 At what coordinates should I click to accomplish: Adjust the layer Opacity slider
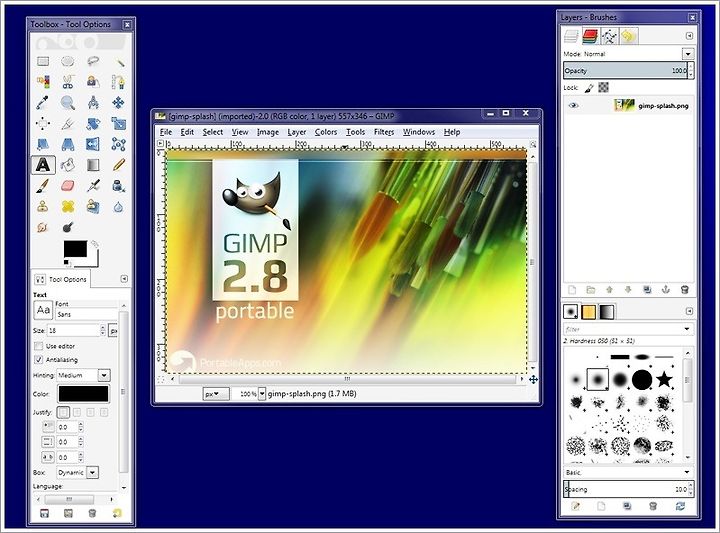(x=625, y=71)
